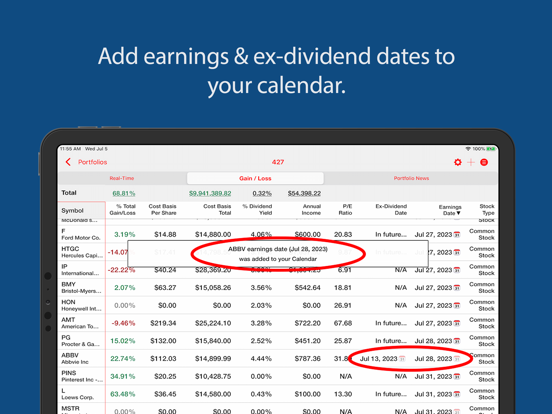Image resolution: width=552 pixels, height=414 pixels.
Task: Sort by Ex-Dividend Date header
Action: click(391, 209)
